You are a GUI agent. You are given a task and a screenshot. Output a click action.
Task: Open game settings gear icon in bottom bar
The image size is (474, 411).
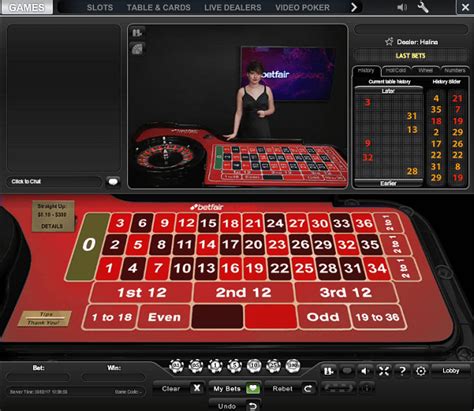pos(421,371)
